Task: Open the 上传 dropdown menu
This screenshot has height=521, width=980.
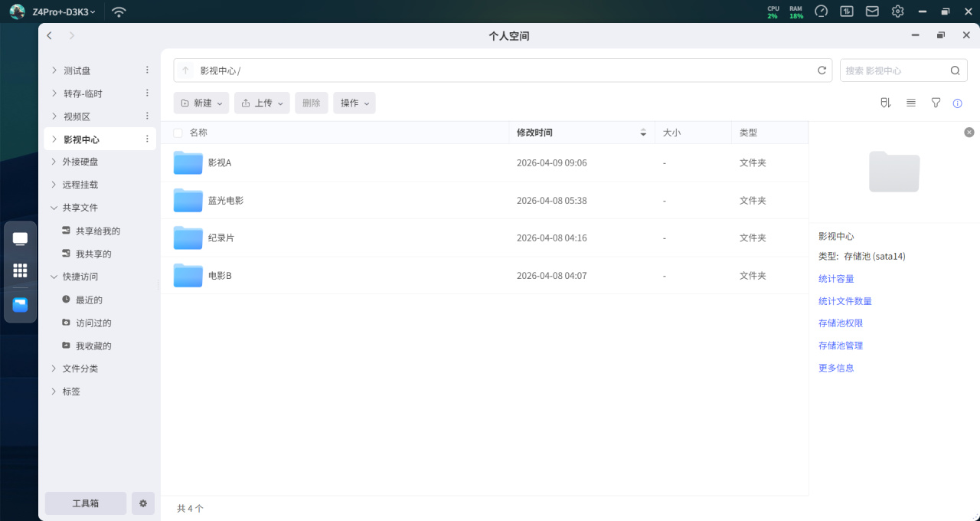Action: 262,103
